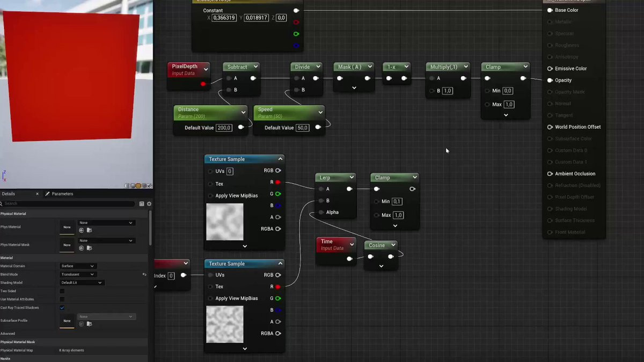The height and width of the screenshot is (362, 644).
Task: Open the Phys Material asset dropdown
Action: tap(106, 223)
